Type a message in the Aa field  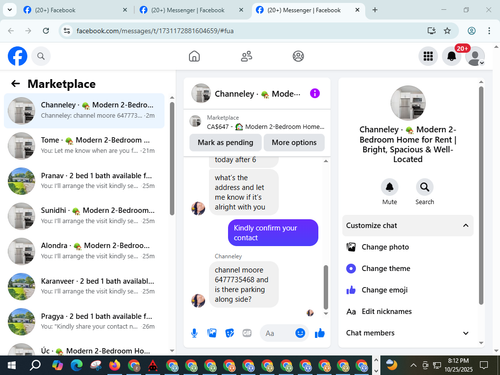tap(278, 333)
